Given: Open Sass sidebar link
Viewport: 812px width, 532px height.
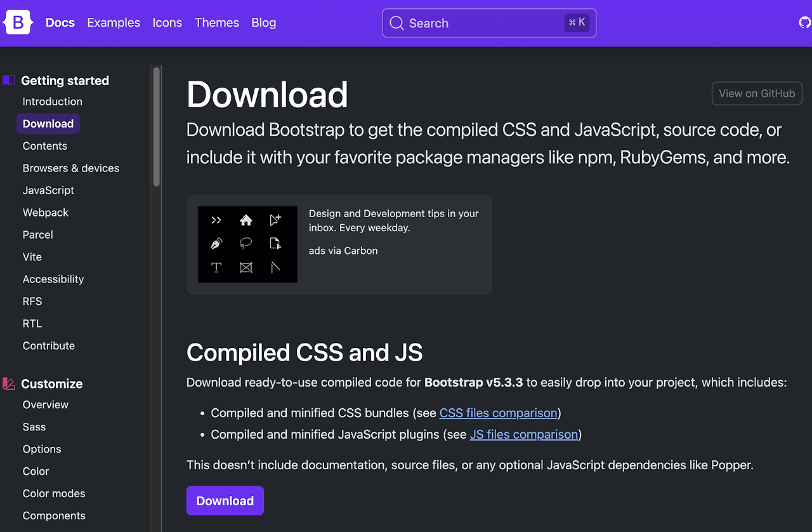Looking at the screenshot, I should point(34,427).
